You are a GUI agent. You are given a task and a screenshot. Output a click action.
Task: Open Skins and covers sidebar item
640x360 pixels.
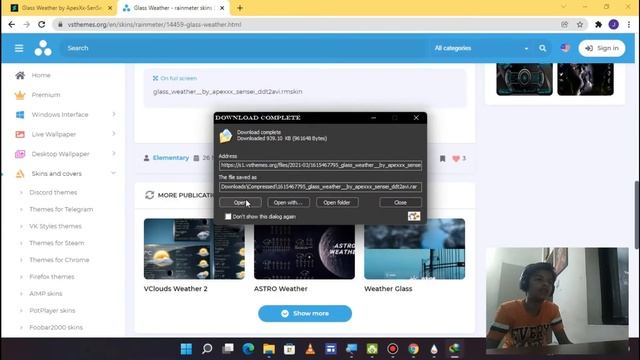tap(56, 173)
